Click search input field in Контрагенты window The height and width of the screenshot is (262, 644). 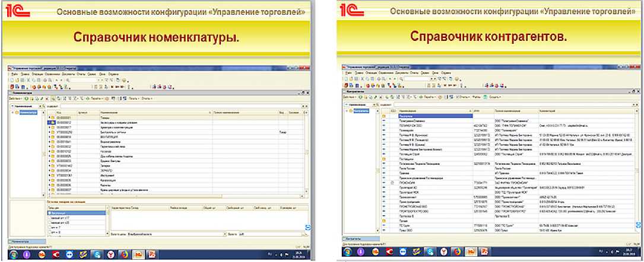point(514,105)
